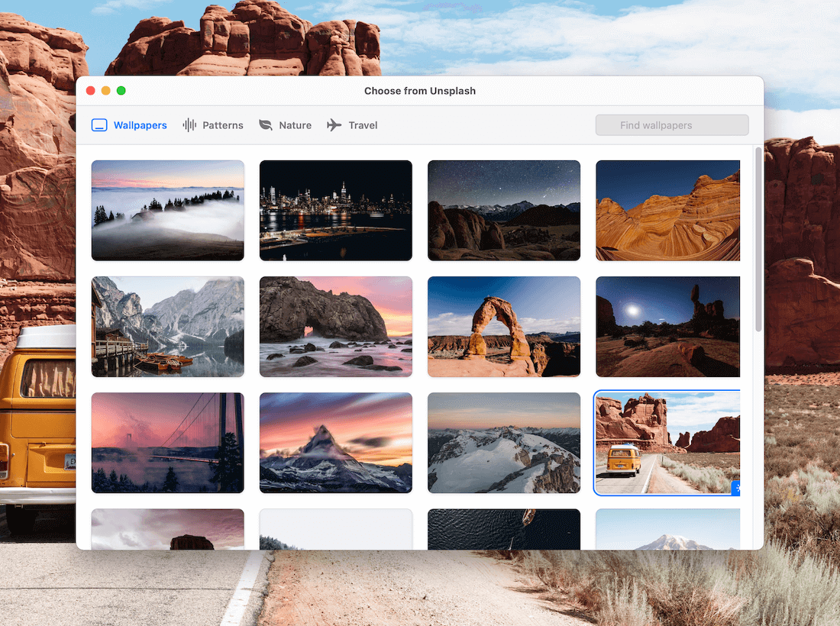Viewport: 840px width, 626px height.
Task: Click the waveform icon next to Patterns
Action: click(x=188, y=124)
